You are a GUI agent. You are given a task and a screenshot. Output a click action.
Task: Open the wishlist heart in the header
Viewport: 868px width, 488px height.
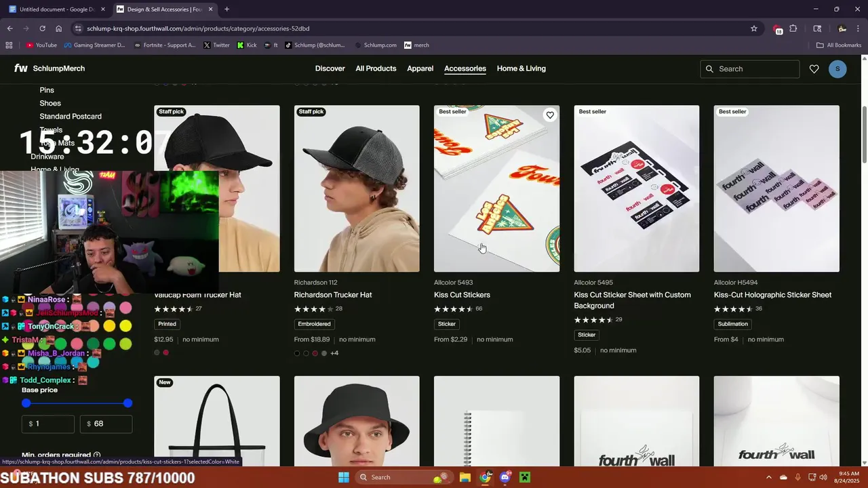814,69
